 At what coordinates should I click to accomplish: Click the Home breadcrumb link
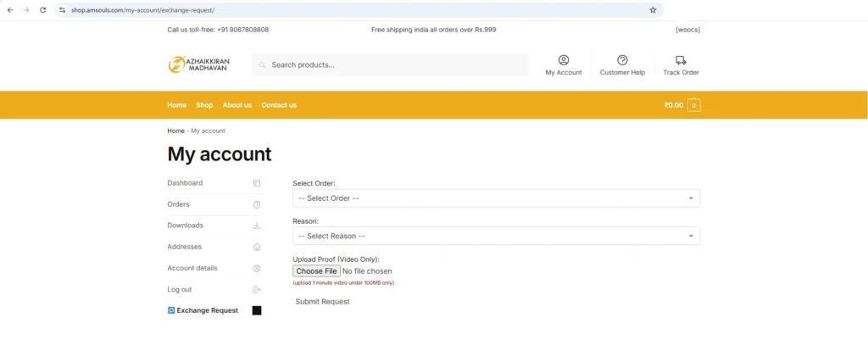pyautogui.click(x=175, y=131)
